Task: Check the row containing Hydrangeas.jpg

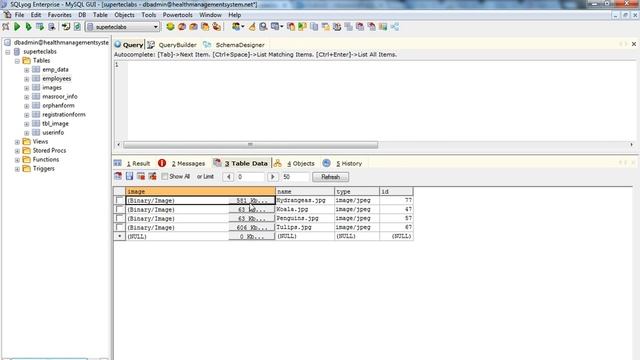Action: (x=119, y=200)
